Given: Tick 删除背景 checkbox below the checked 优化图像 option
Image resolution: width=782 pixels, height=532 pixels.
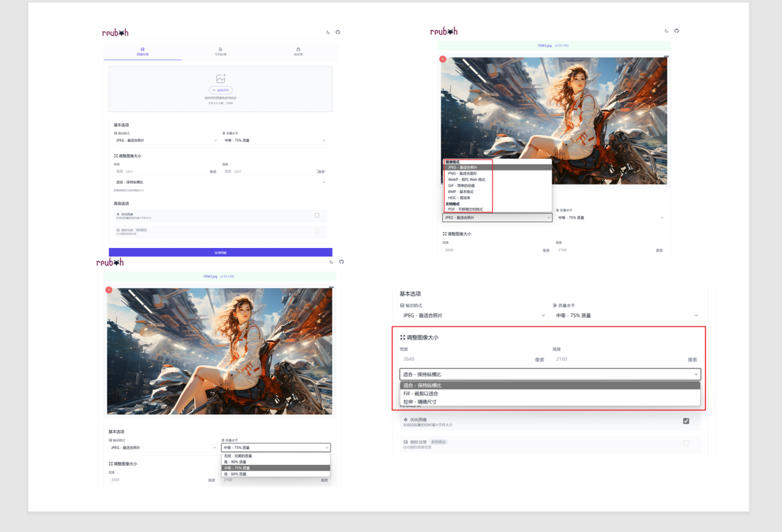Looking at the screenshot, I should tap(686, 443).
